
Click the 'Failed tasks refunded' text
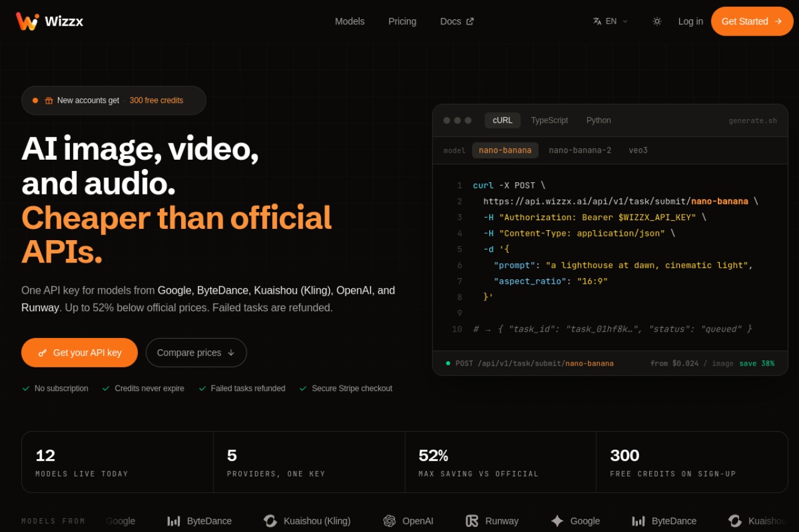pyautogui.click(x=248, y=389)
